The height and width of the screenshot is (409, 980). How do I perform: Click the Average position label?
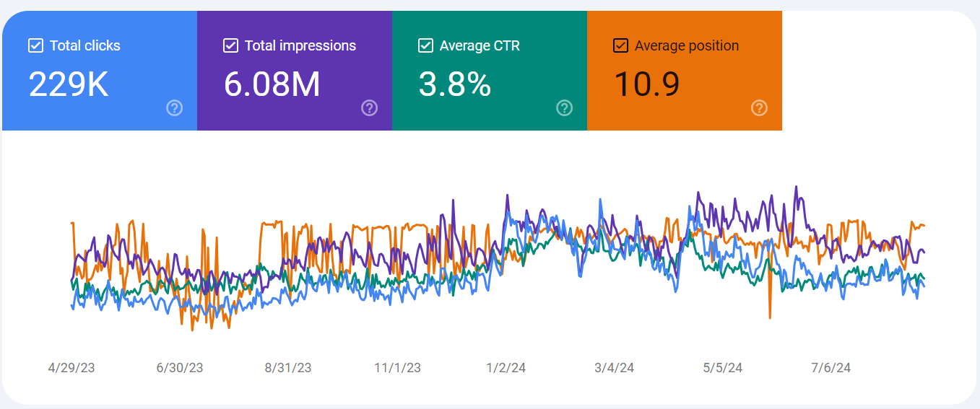tap(687, 45)
